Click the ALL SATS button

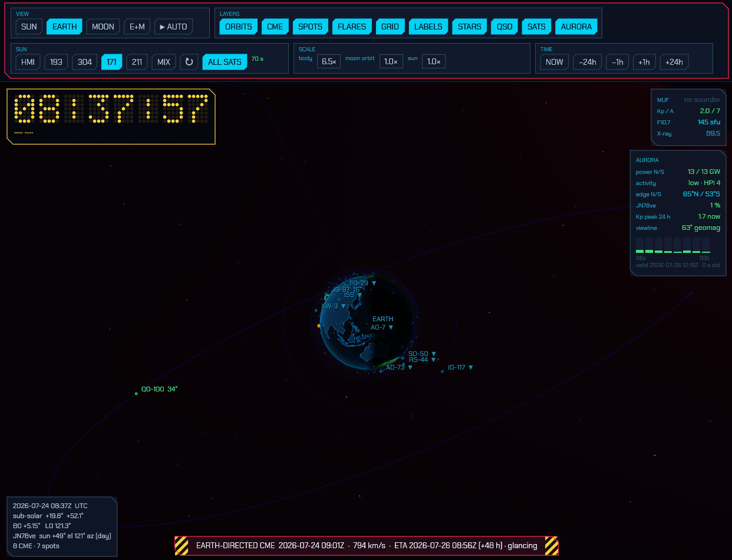point(225,62)
